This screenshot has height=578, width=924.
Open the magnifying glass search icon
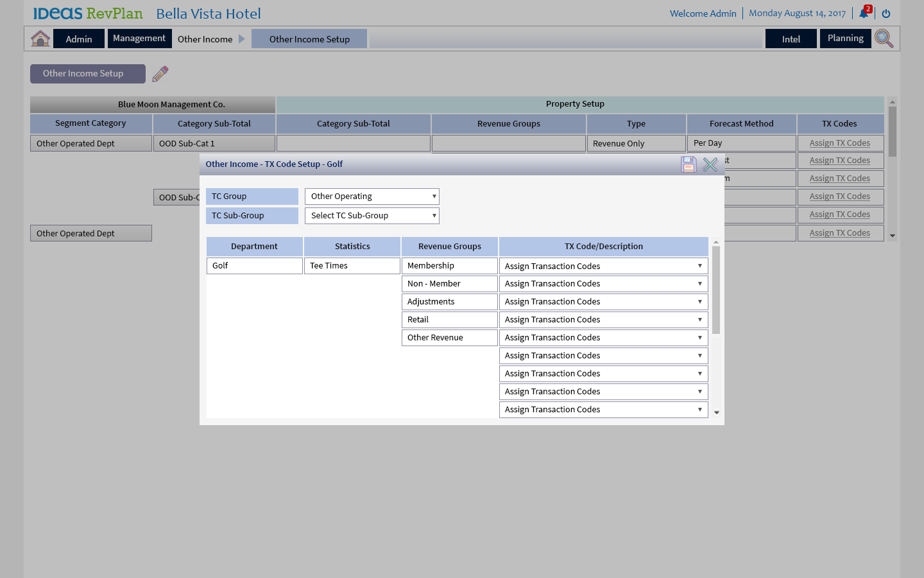(884, 39)
